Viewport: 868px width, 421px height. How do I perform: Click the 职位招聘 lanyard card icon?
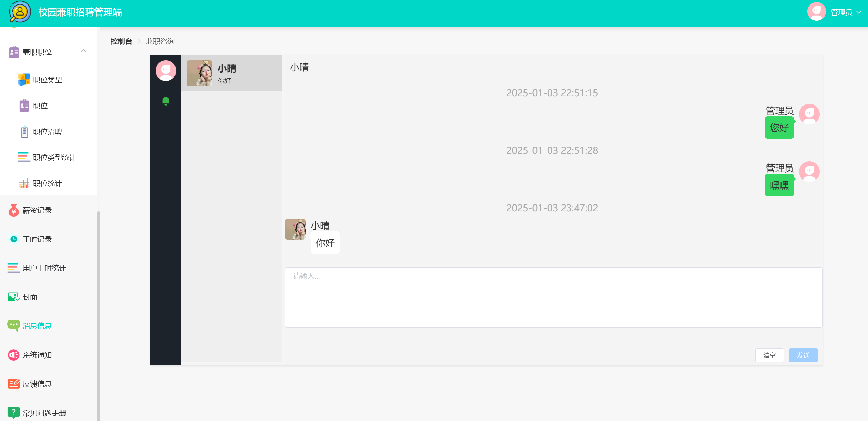pyautogui.click(x=24, y=131)
